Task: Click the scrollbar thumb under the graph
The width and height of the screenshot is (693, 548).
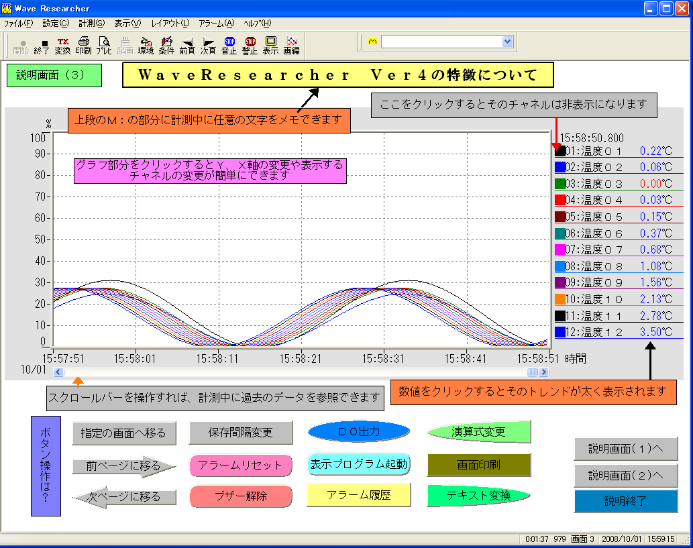Action: coord(533,372)
